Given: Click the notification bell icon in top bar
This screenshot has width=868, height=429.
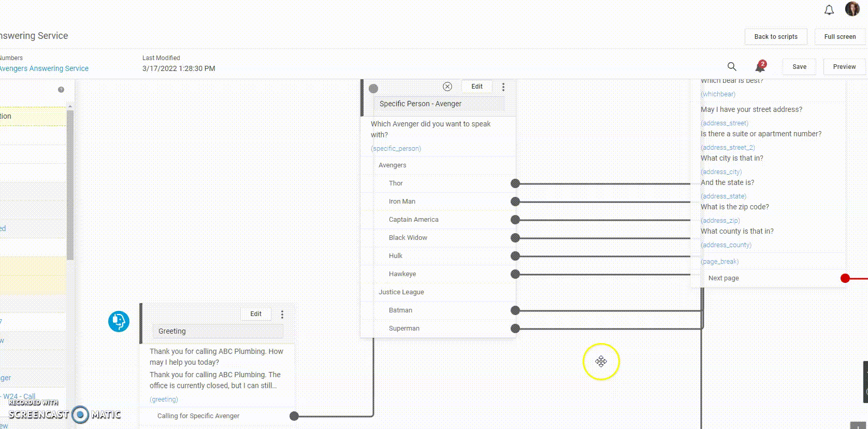Looking at the screenshot, I should pos(829,10).
